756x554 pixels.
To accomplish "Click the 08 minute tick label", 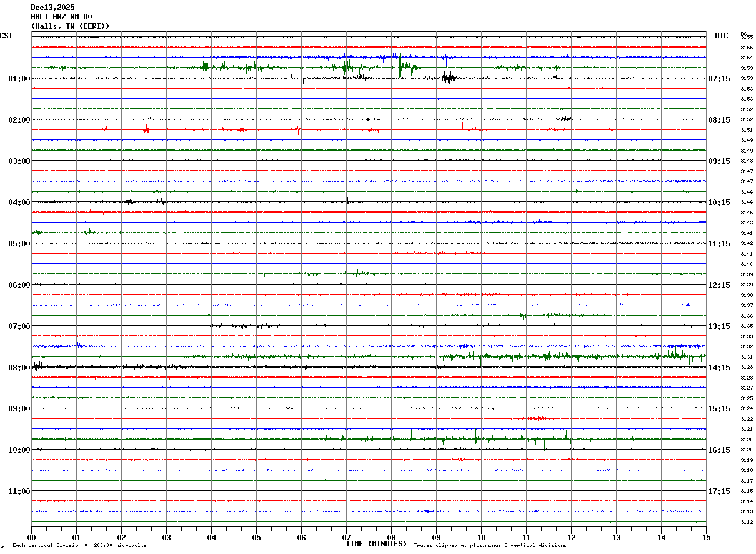I will click(x=392, y=537).
